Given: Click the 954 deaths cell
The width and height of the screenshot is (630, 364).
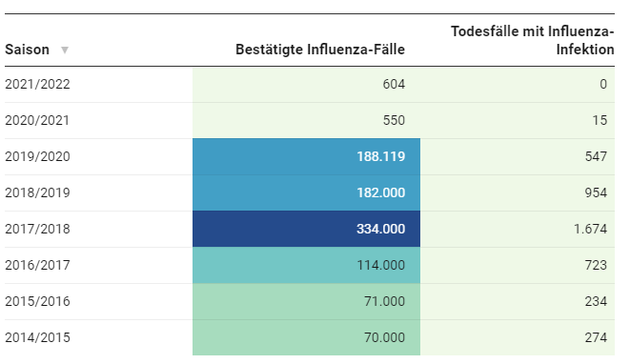Looking at the screenshot, I should point(518,192).
